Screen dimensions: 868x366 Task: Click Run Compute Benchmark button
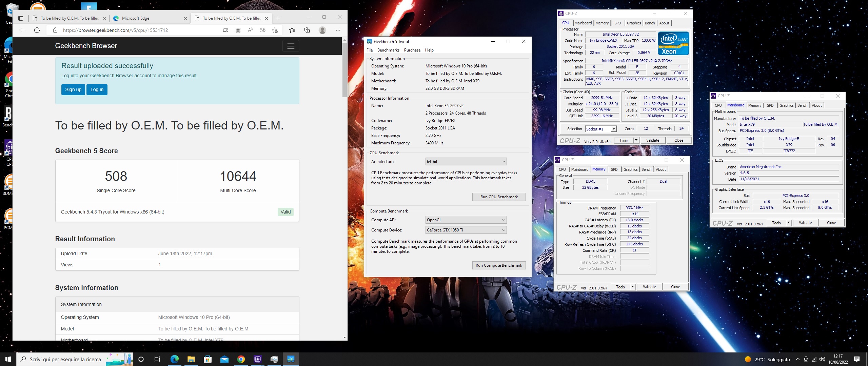[x=499, y=265]
